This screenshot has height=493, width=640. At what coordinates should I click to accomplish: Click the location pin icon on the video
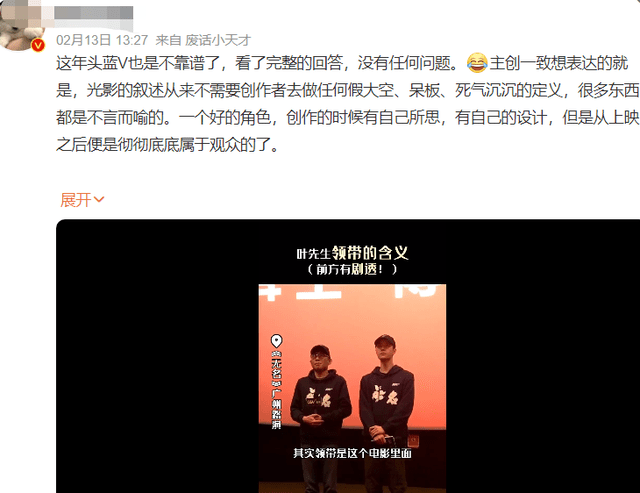[x=277, y=340]
